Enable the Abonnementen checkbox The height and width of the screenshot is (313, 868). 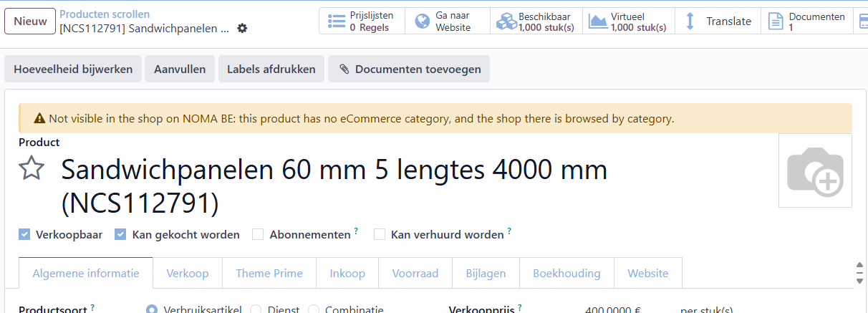(258, 234)
